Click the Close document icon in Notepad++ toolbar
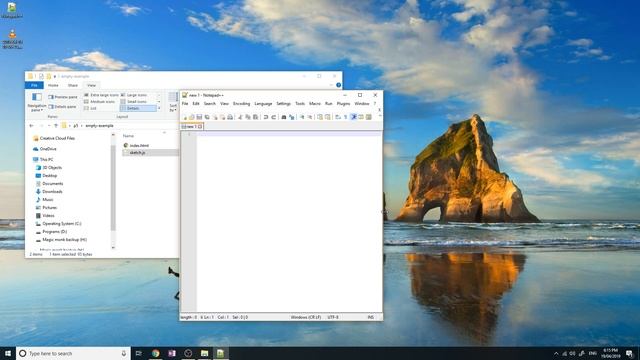The height and width of the screenshot is (360, 640). click(x=215, y=117)
